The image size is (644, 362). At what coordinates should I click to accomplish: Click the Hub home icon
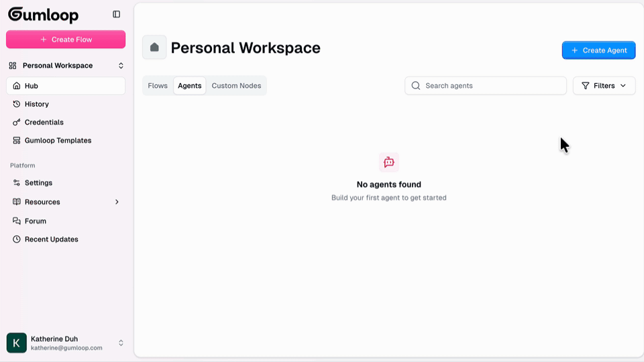click(16, 86)
